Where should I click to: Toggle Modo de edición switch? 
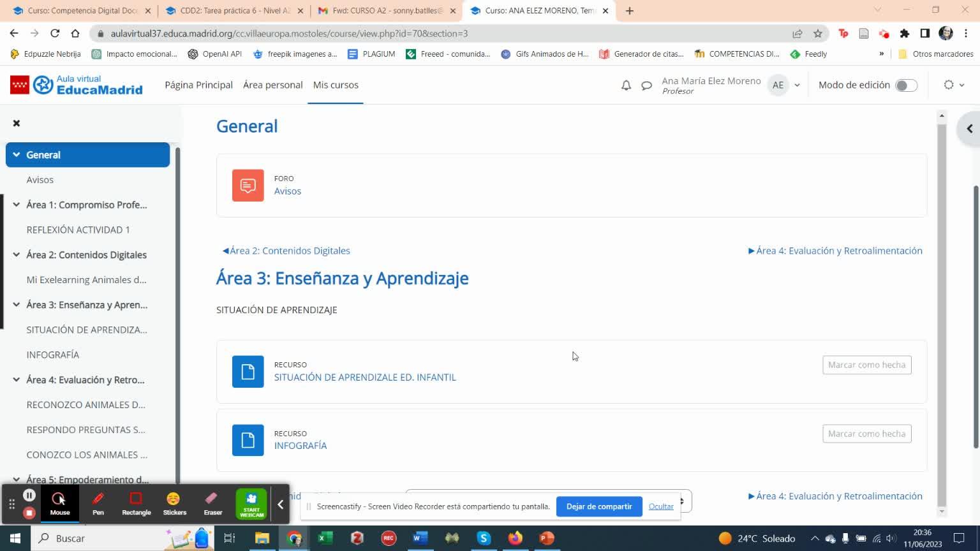(906, 85)
